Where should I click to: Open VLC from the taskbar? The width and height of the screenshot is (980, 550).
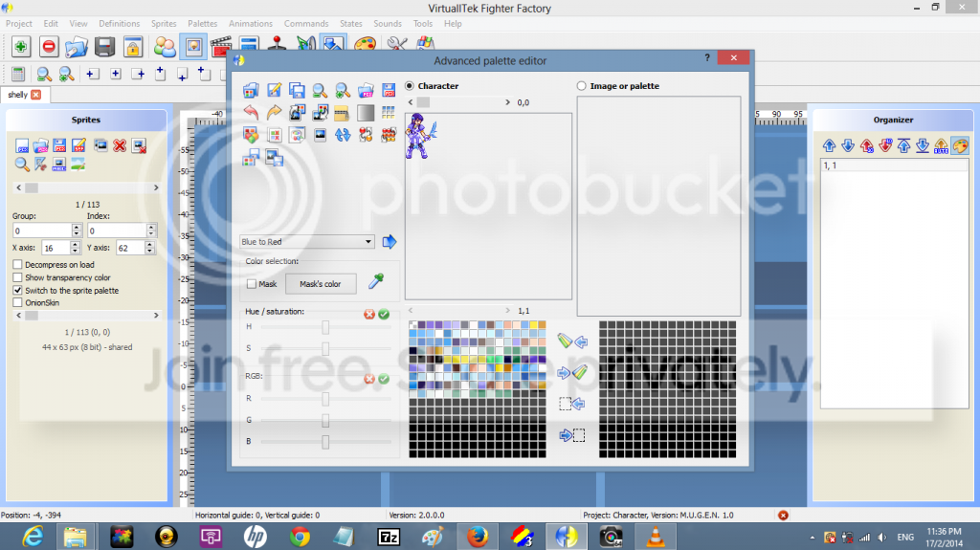(655, 537)
